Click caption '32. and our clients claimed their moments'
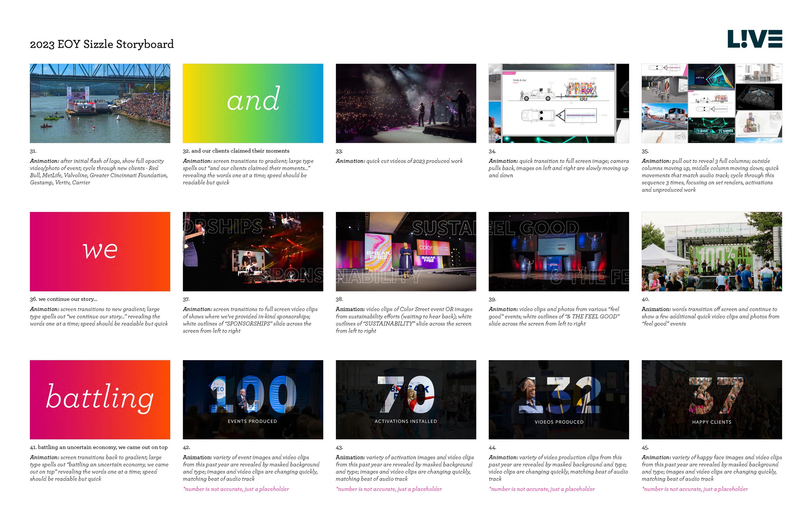This screenshot has width=812, height=527. [x=236, y=151]
